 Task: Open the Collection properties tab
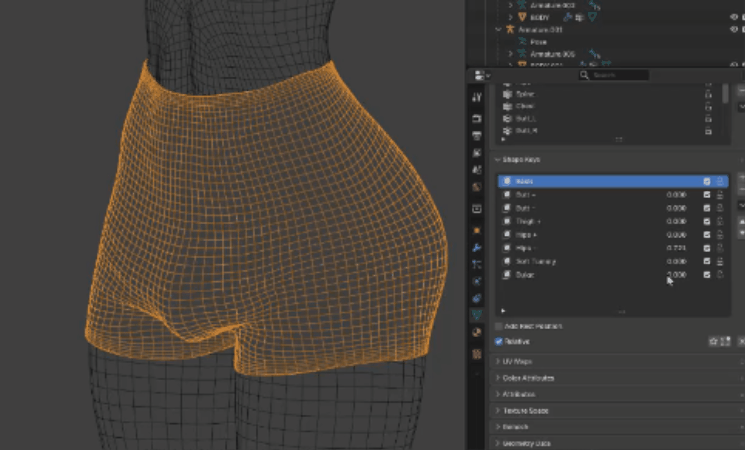(477, 209)
